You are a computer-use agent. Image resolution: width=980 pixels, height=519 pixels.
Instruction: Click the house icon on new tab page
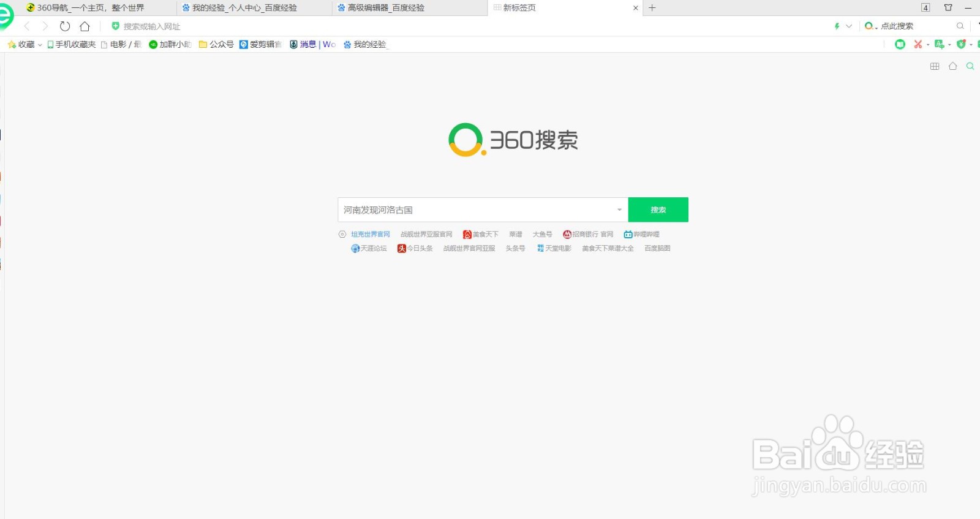(952, 66)
